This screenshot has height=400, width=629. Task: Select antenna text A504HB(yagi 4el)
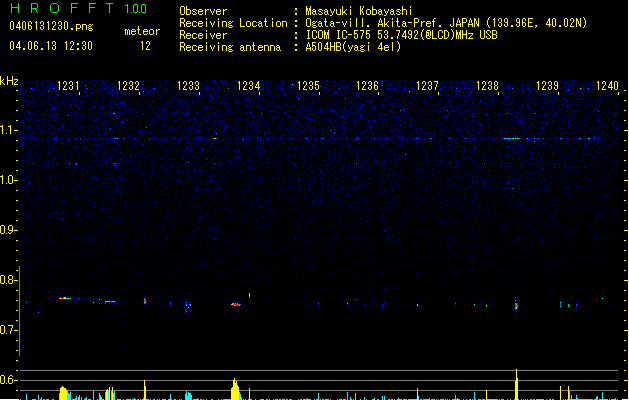tap(353, 47)
